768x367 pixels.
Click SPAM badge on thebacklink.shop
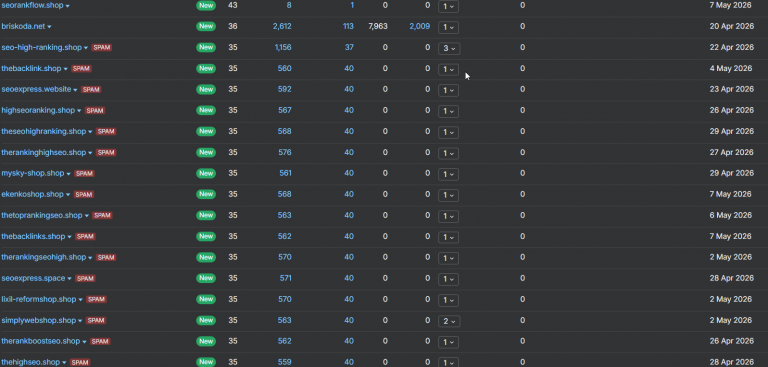pyautogui.click(x=81, y=69)
